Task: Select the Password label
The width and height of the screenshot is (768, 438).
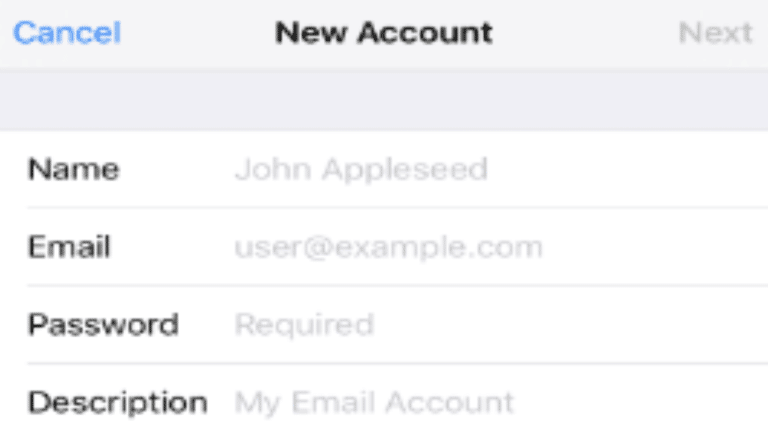Action: coord(103,325)
